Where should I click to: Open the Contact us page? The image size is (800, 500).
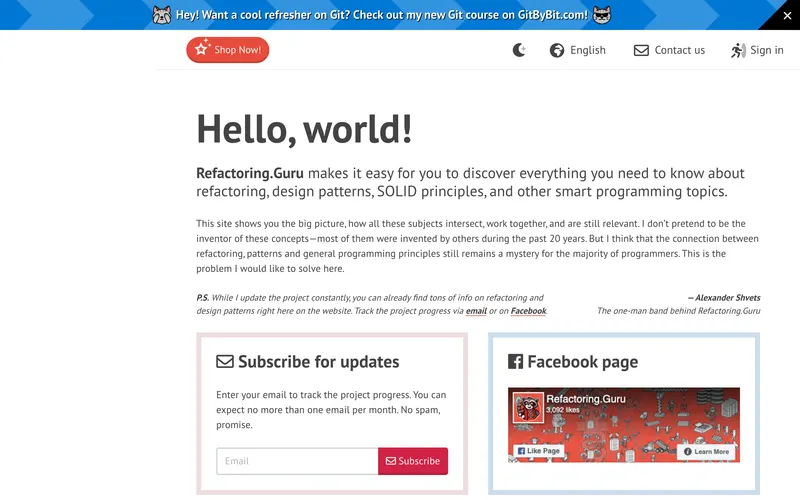(x=669, y=50)
